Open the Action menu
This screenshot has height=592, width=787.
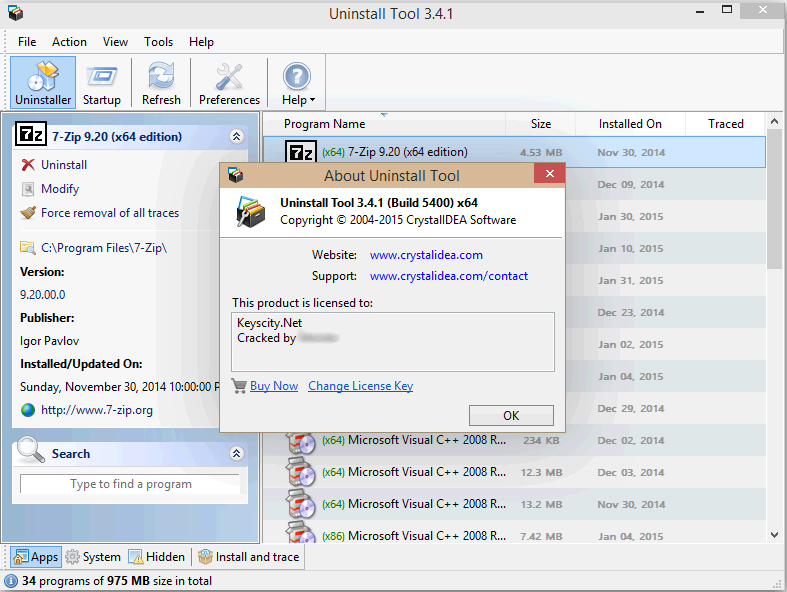tap(69, 42)
